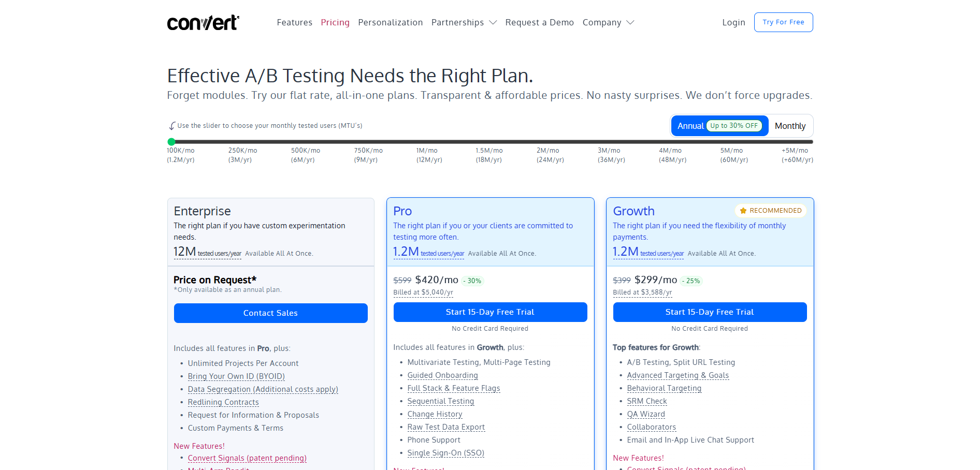The height and width of the screenshot is (470, 980).
Task: Click Request a Demo in the navigation
Action: (x=539, y=22)
